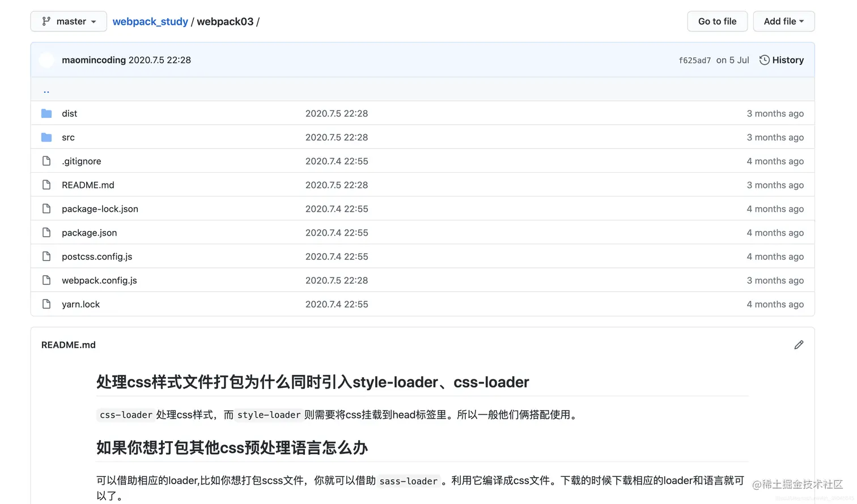Click the style-loader、css-loader heading
Screen dimensions: 857x504
(x=313, y=382)
